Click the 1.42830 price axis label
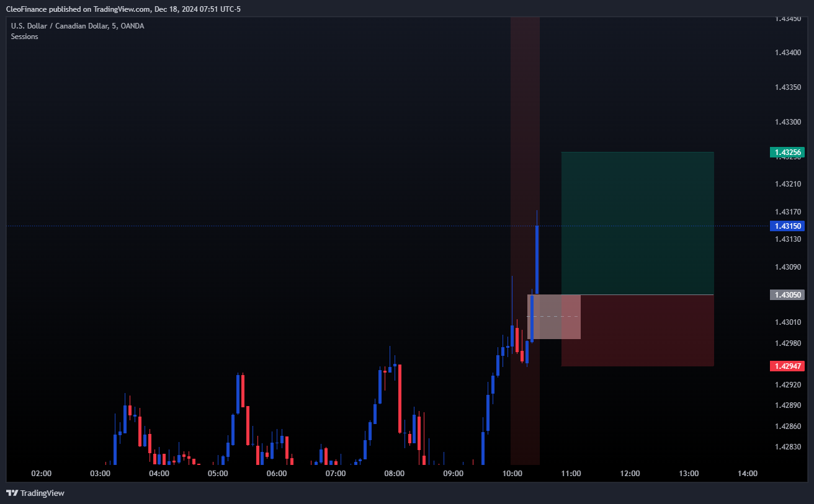Screen dimensions: 814x504 pyautogui.click(x=788, y=447)
